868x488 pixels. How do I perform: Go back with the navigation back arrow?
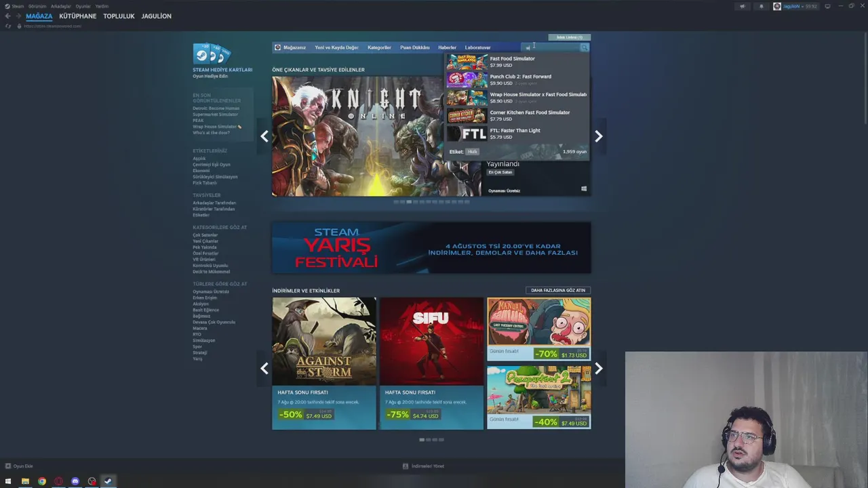click(x=7, y=16)
